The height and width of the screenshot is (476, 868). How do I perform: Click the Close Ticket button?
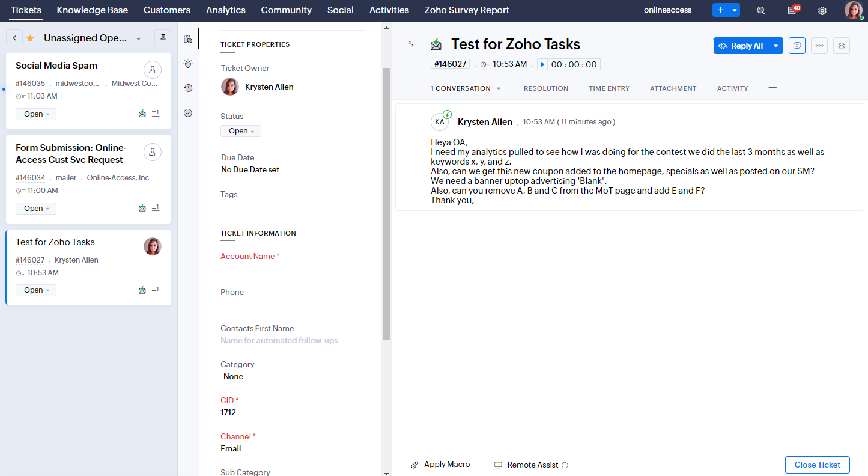pyautogui.click(x=817, y=465)
